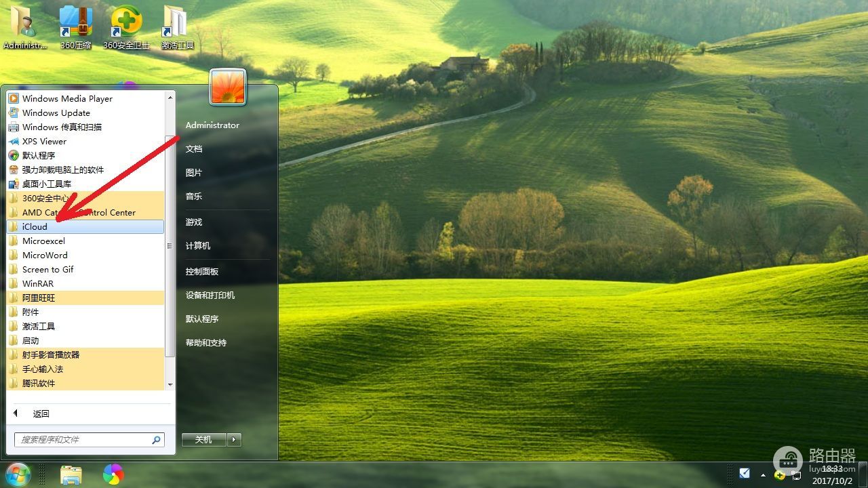Viewport: 868px width, 488px height.
Task: Open 帮助和支持 from the Start menu
Action: [x=206, y=342]
